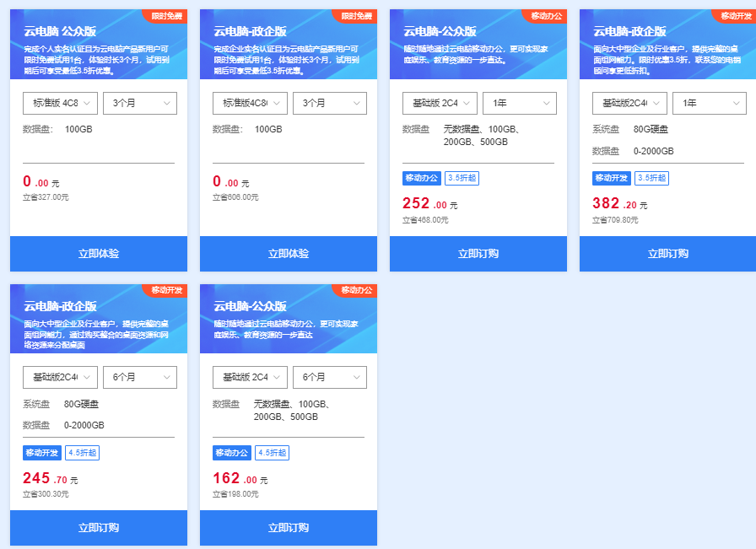
Task: Click the 立省606.00元 savings text
Action: pos(235,197)
